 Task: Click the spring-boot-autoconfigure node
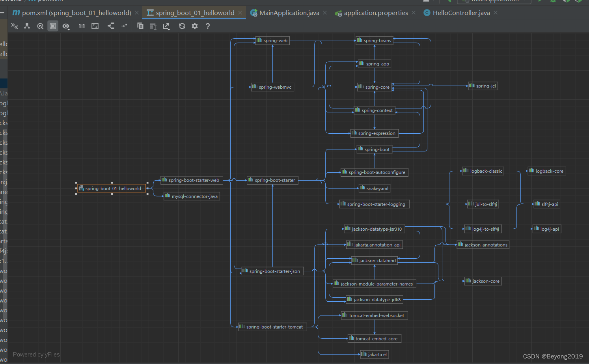pyautogui.click(x=375, y=172)
